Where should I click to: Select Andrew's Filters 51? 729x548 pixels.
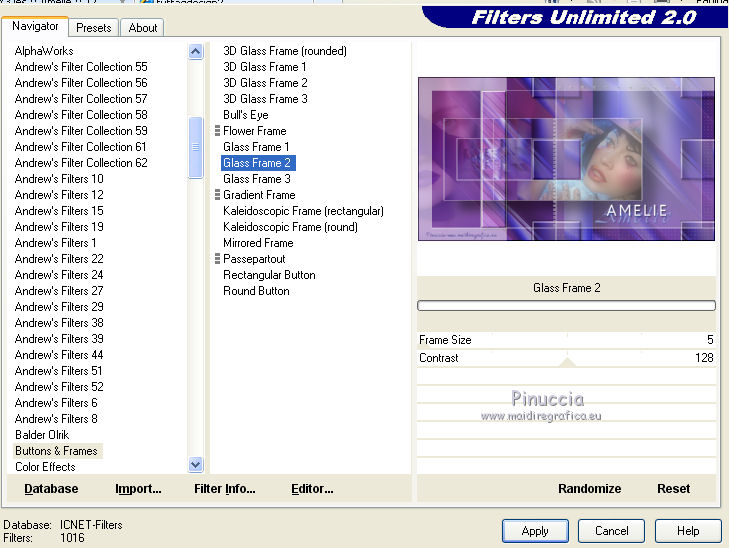(x=59, y=370)
